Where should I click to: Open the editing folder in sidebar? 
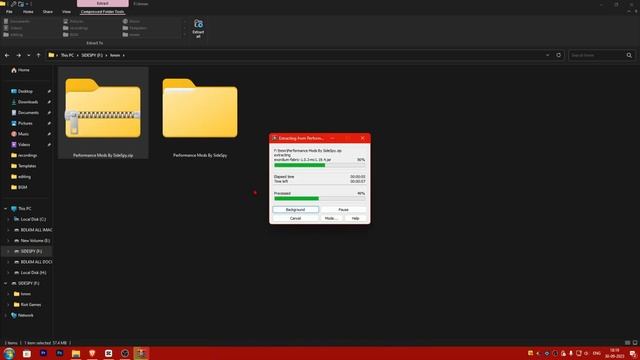[24, 177]
